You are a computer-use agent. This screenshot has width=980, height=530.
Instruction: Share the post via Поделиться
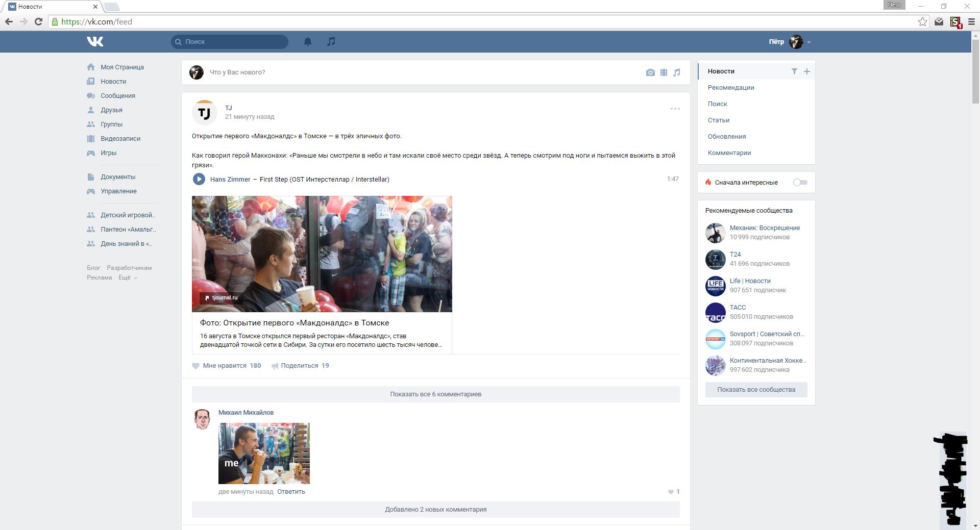[300, 366]
